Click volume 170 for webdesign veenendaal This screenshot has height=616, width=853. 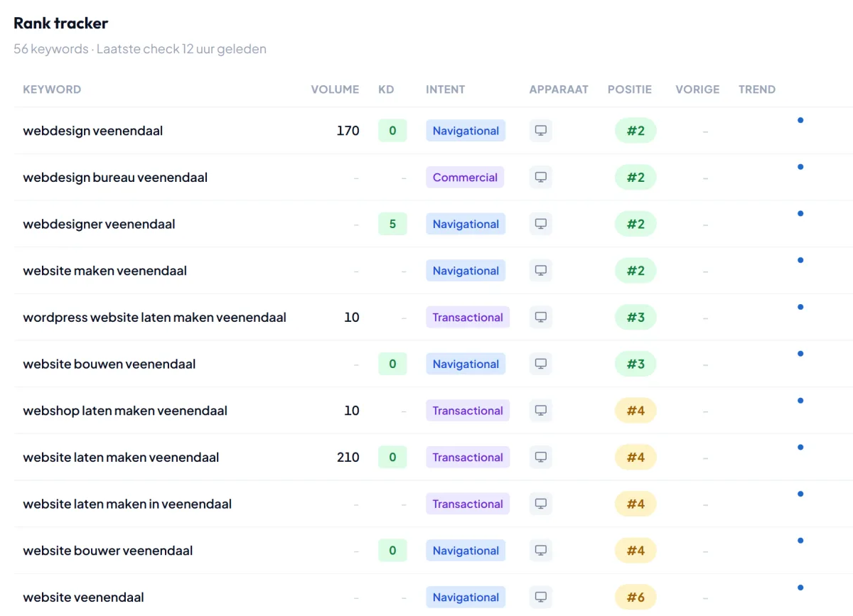[x=348, y=131]
